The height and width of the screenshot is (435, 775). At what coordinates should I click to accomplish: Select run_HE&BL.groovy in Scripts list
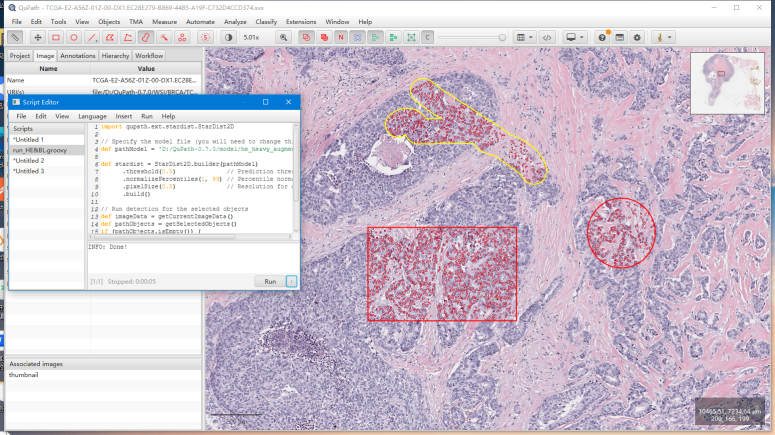41,150
